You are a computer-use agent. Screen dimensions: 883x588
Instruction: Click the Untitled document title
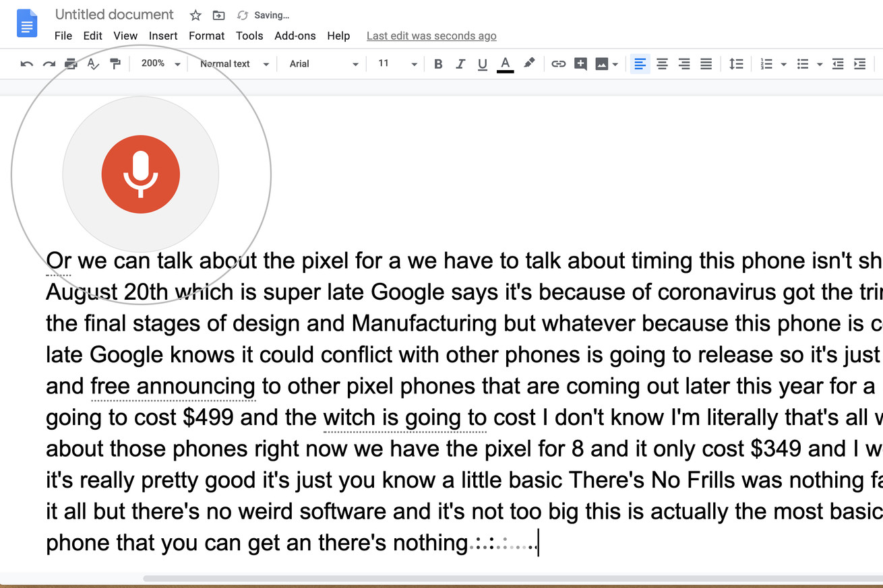(x=114, y=15)
